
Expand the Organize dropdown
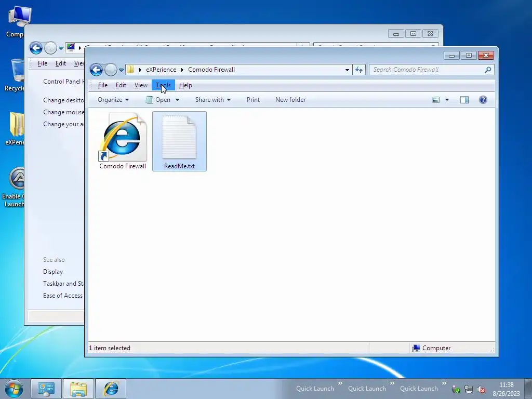113,100
